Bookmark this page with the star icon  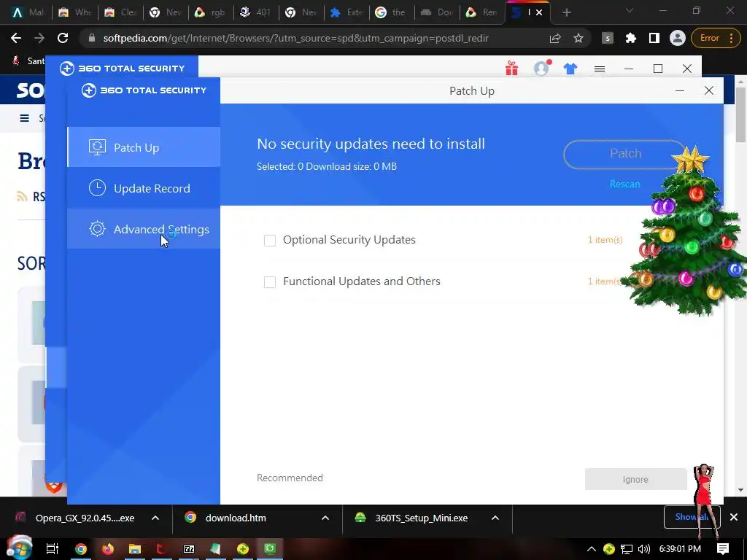pos(578,38)
